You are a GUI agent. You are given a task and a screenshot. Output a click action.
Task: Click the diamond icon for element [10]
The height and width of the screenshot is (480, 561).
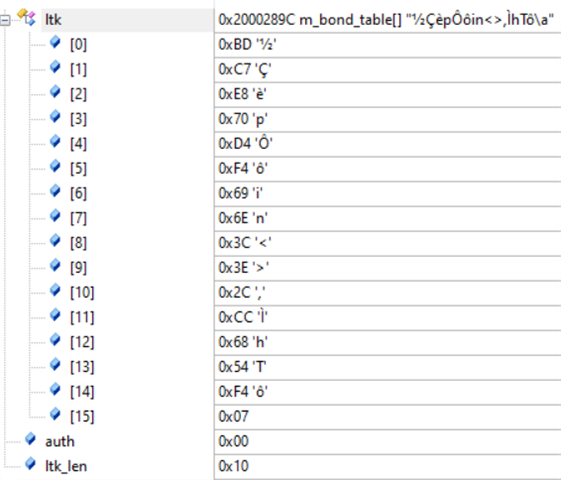tap(55, 290)
